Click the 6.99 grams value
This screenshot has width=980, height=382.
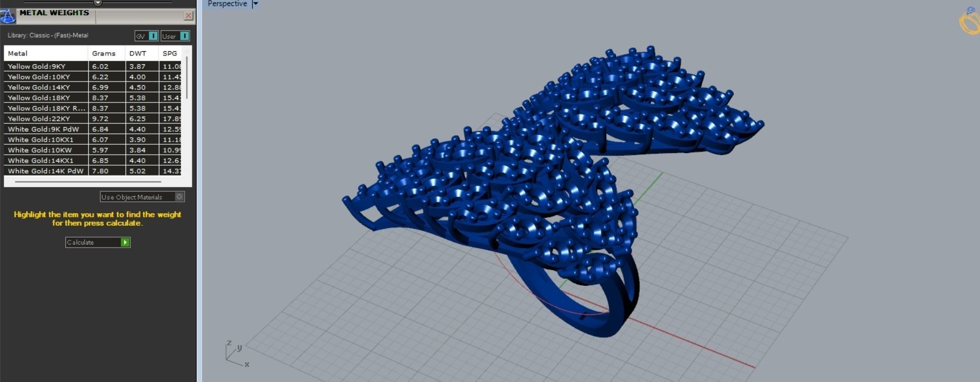click(x=100, y=87)
